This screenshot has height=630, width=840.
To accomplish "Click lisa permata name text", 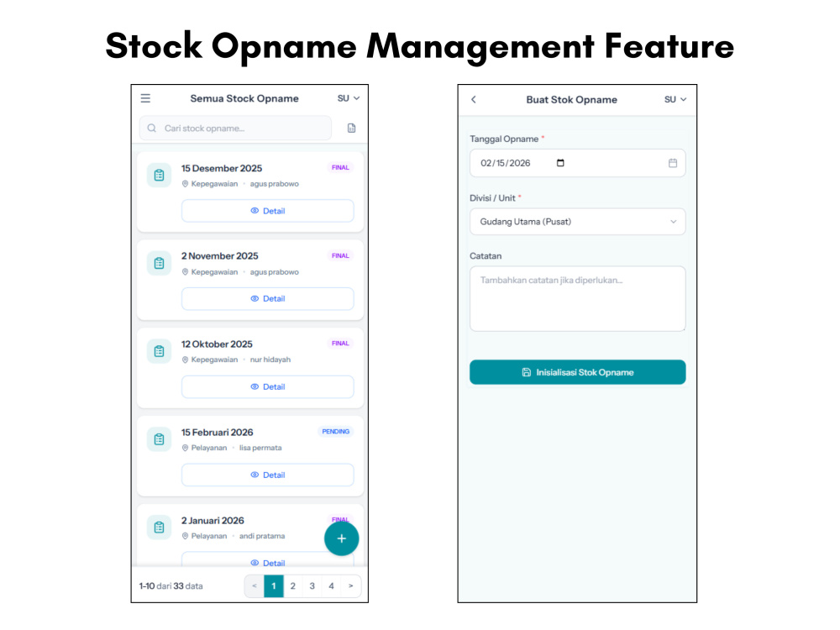I will (260, 448).
